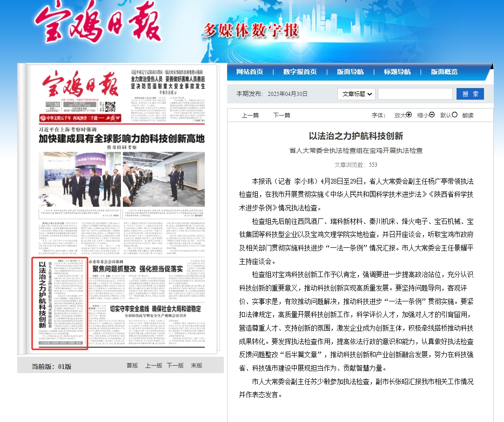Click the 搜索 search button

[470, 94]
